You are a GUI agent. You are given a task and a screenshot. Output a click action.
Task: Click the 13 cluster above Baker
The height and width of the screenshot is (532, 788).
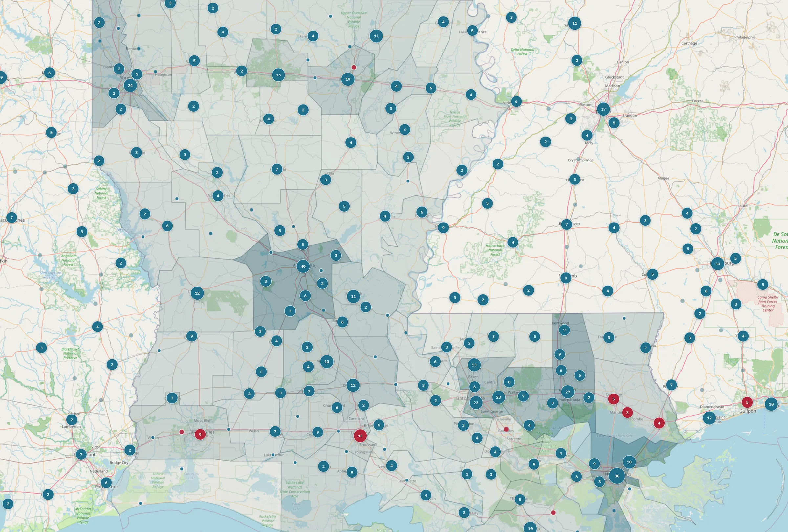[474, 365]
